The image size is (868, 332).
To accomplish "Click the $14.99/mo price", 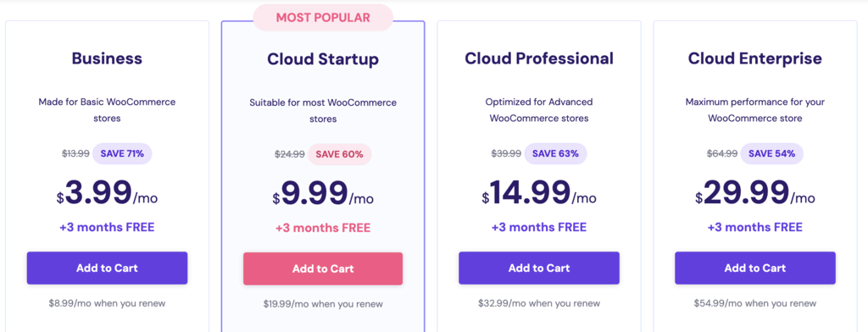I will click(538, 192).
